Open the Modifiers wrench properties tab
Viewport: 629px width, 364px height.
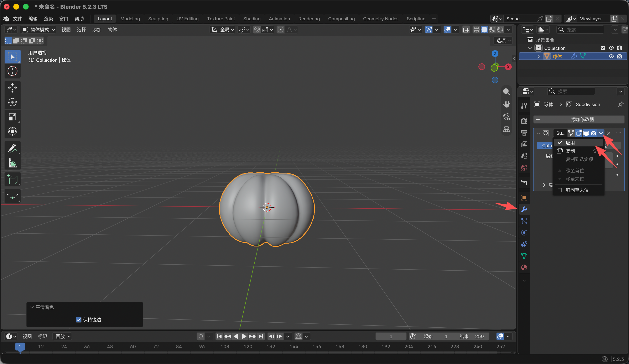coord(524,209)
